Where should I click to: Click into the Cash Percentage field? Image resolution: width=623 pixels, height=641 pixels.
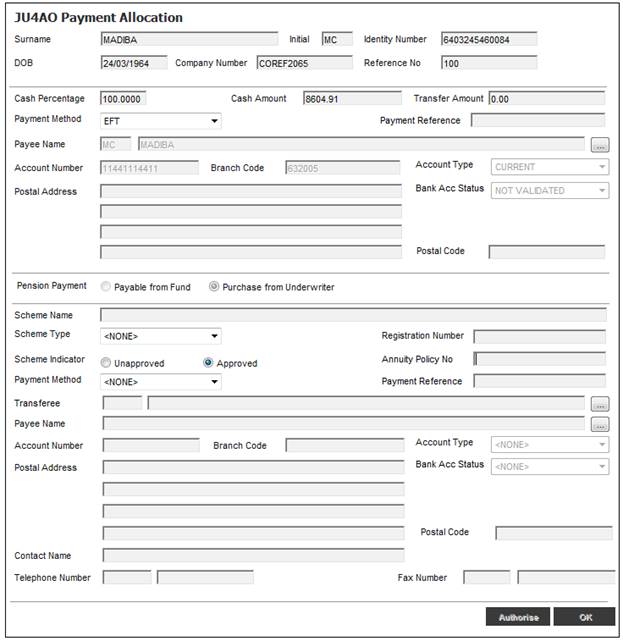tap(123, 99)
